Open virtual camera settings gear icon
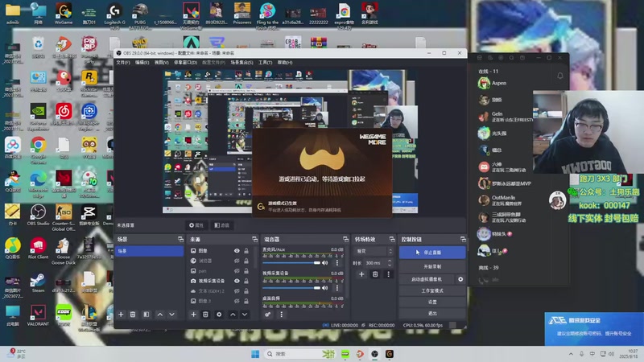This screenshot has height=362, width=644. tap(460, 279)
